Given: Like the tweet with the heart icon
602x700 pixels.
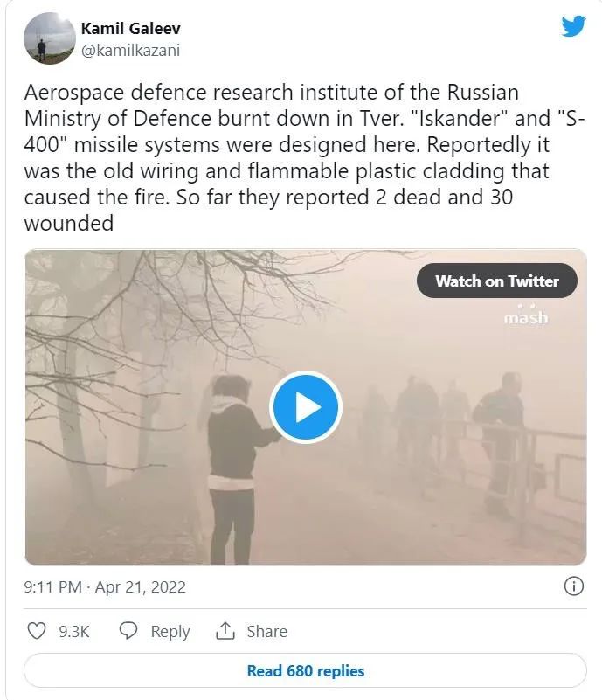Looking at the screenshot, I should [37, 631].
